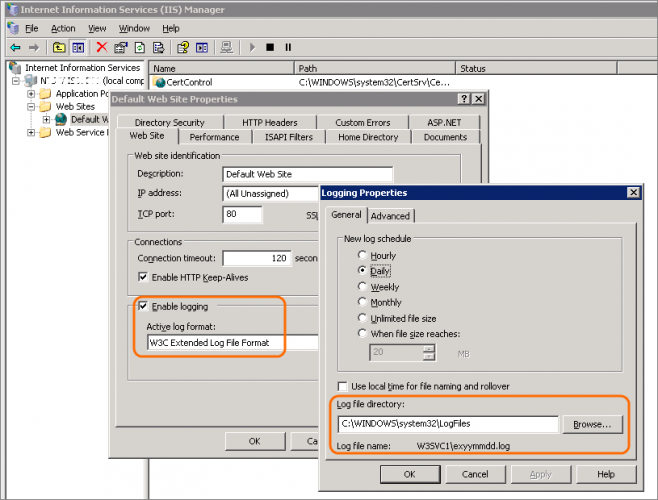The height and width of the screenshot is (500, 658).
Task: Open Properties via the toolbar icon
Action: pos(122,47)
